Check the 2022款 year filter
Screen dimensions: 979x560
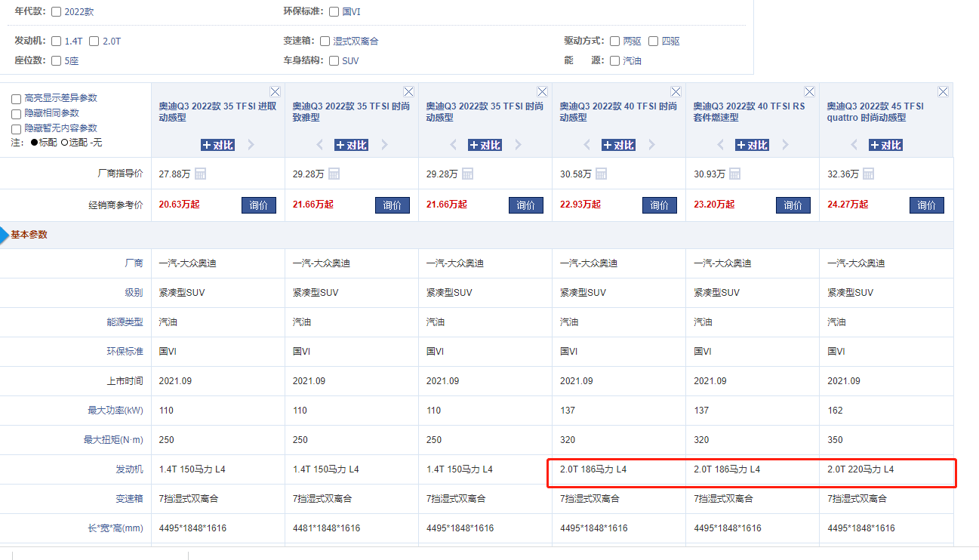click(x=56, y=11)
